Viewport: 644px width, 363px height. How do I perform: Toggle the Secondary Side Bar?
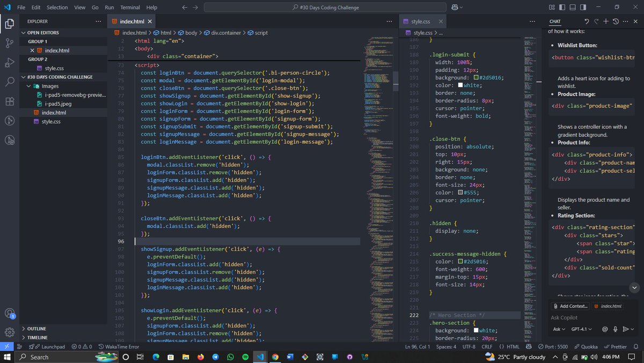pyautogui.click(x=582, y=7)
